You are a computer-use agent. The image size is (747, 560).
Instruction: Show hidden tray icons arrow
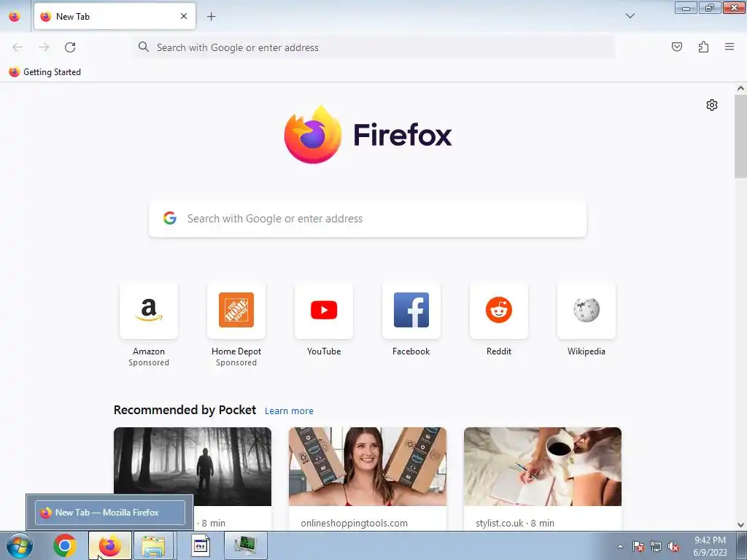620,546
